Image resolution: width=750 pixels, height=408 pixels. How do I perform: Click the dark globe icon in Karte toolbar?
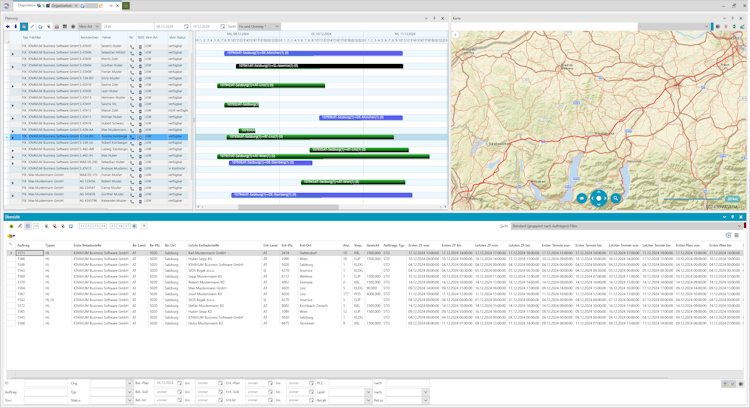point(717,26)
